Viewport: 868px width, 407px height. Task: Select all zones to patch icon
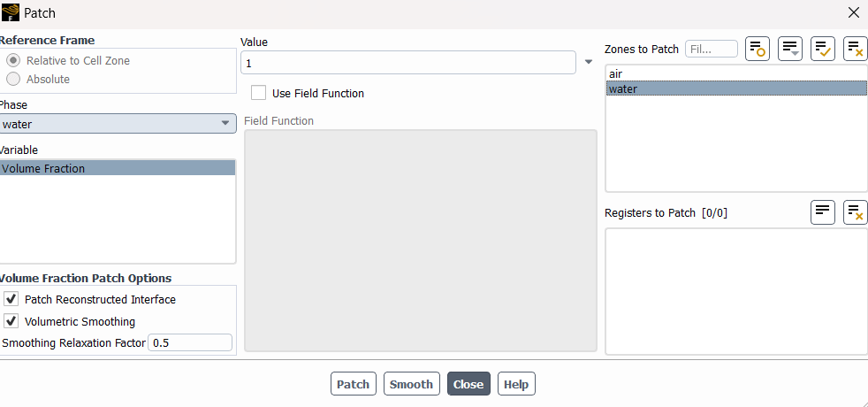pos(823,49)
